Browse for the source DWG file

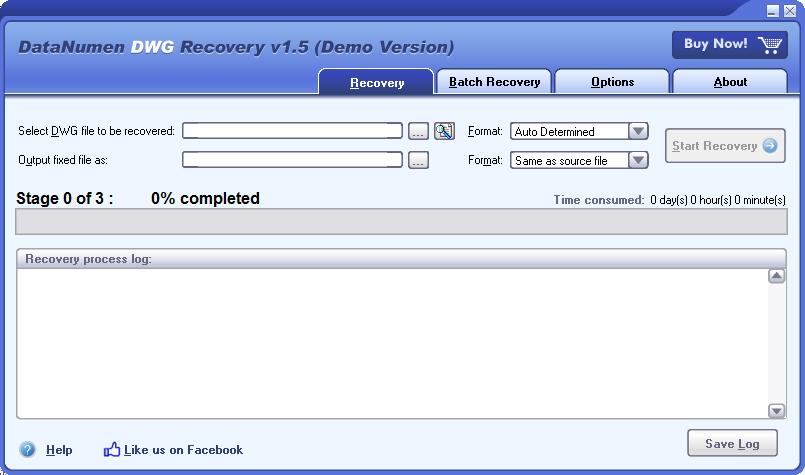click(x=418, y=131)
